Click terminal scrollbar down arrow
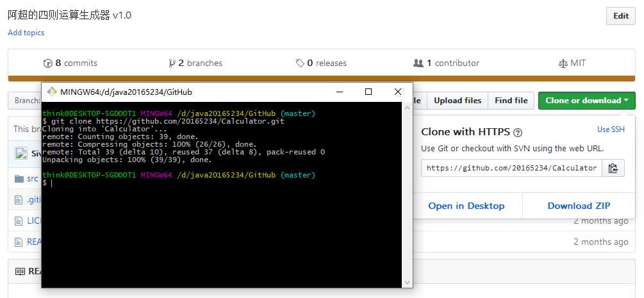 pyautogui.click(x=407, y=283)
